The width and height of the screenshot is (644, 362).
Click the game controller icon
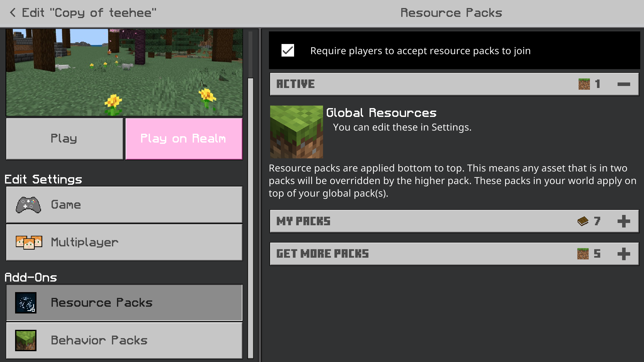click(28, 205)
